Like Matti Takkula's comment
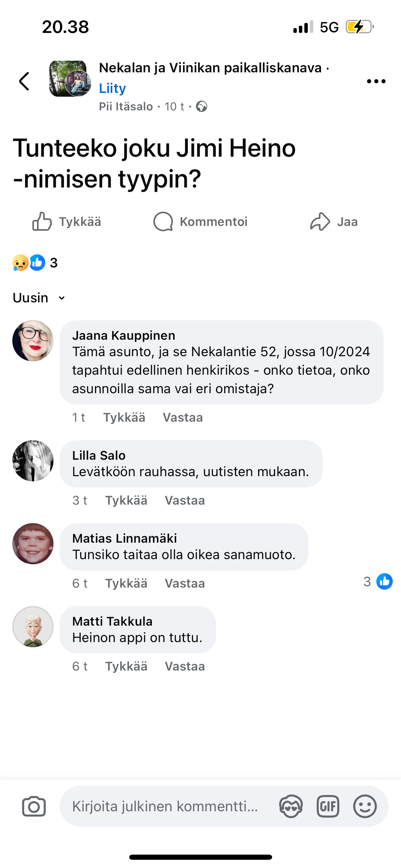401x868 pixels. click(126, 666)
